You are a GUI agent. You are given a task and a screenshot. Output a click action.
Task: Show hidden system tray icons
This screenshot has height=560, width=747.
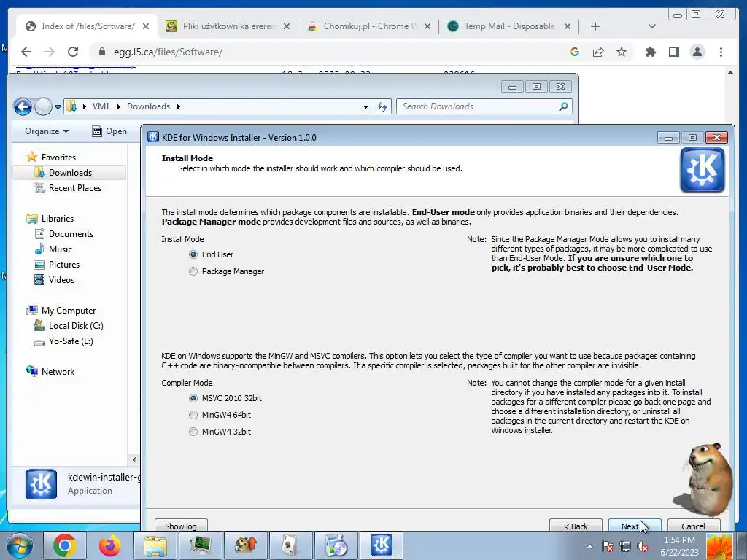[x=589, y=546]
